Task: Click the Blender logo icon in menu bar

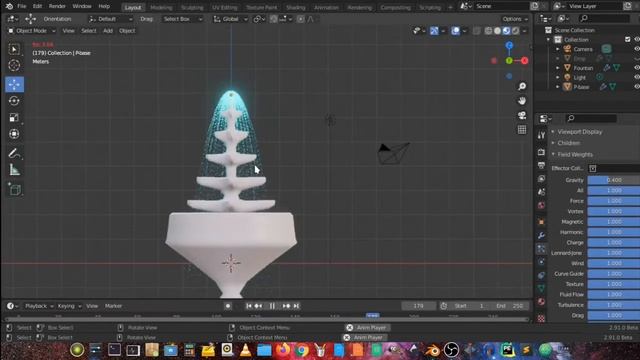Action: coord(9,6)
